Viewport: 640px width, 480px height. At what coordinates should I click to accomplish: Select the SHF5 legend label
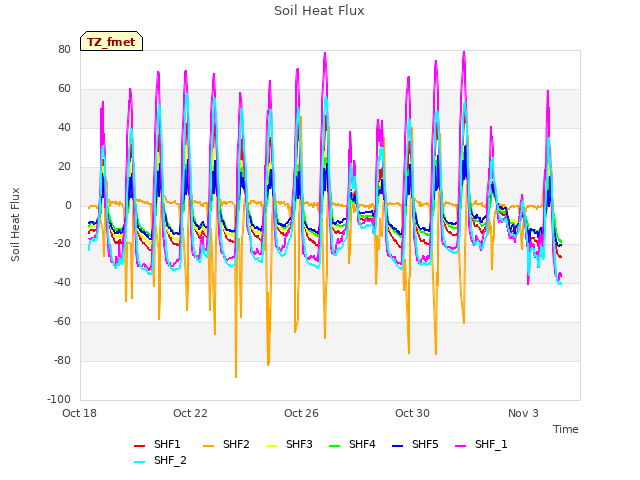[425, 444]
